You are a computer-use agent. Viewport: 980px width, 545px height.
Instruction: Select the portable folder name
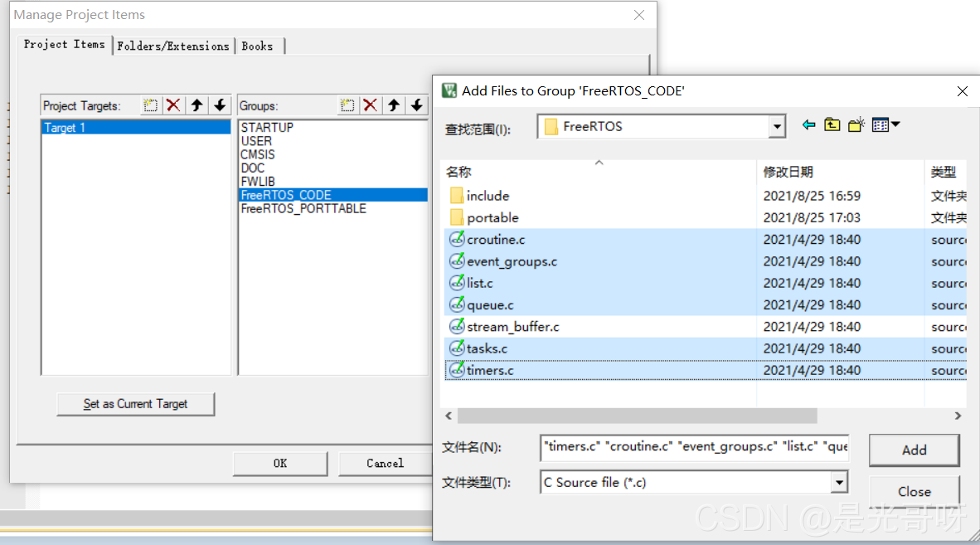pyautogui.click(x=492, y=217)
